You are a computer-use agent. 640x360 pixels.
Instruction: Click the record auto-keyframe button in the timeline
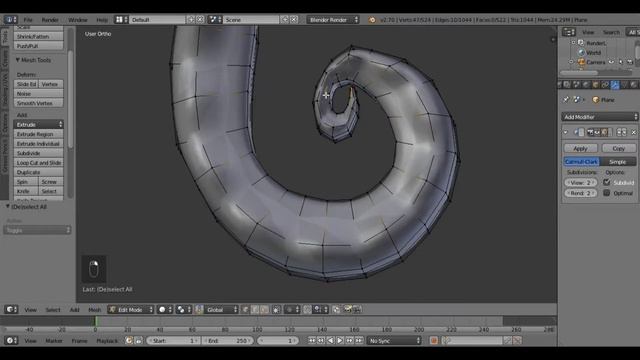433,340
